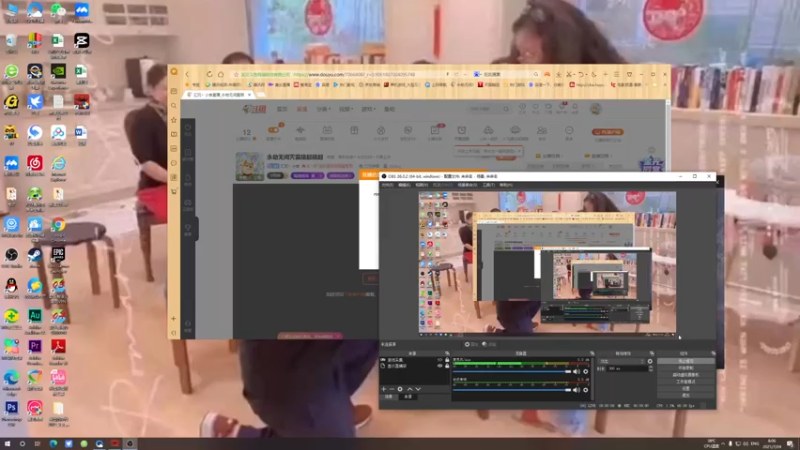Image resolution: width=800 pixels, height=450 pixels.
Task: Add a new source in OBS
Action: click(384, 389)
